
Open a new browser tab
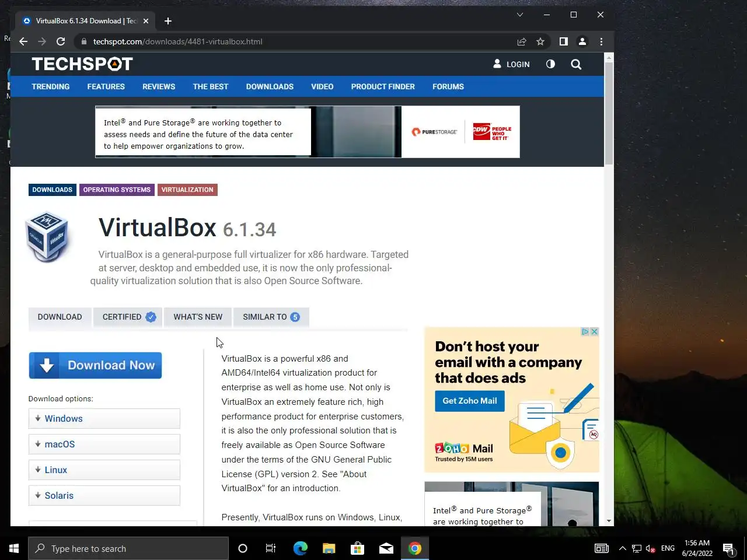point(168,21)
